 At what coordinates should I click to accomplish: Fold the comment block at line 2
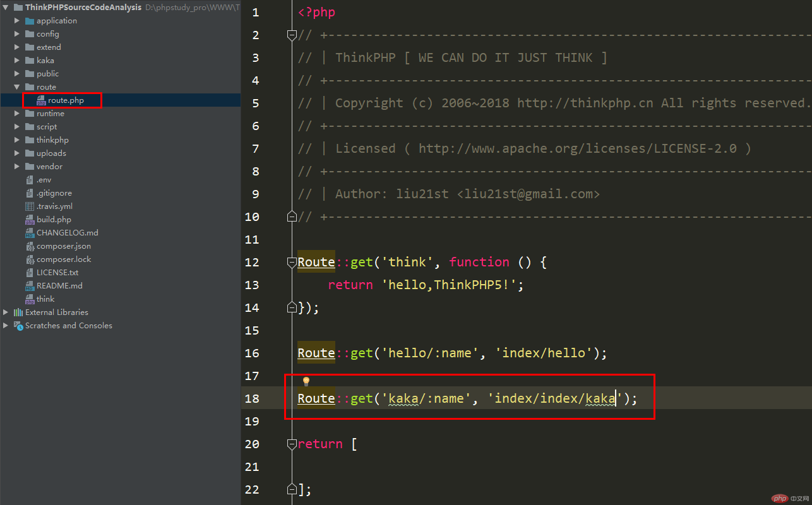pos(292,35)
